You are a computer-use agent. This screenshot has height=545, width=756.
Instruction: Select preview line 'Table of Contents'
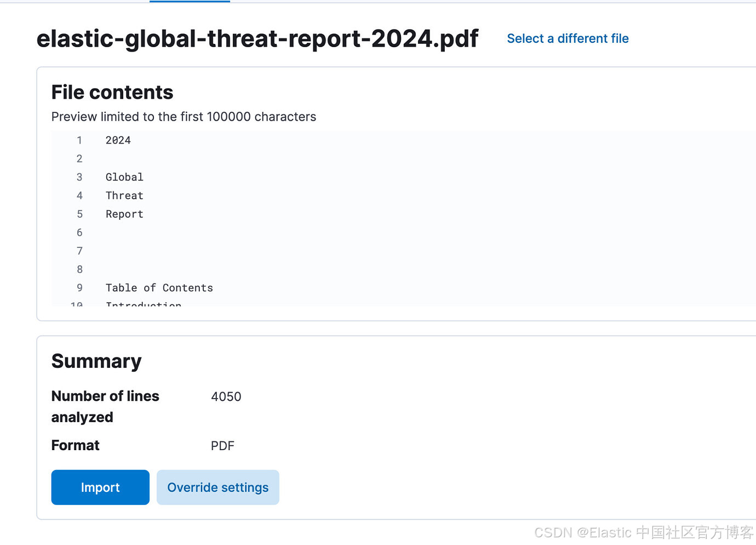pyautogui.click(x=159, y=288)
